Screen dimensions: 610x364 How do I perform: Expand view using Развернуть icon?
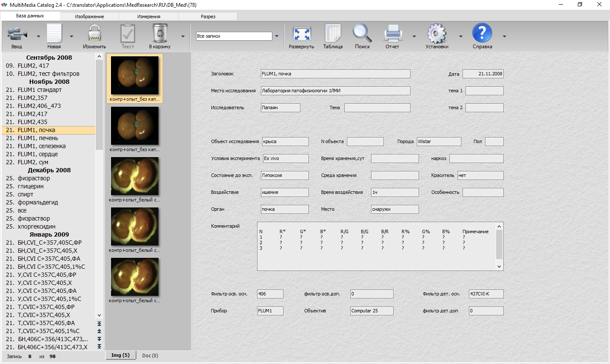pyautogui.click(x=302, y=34)
